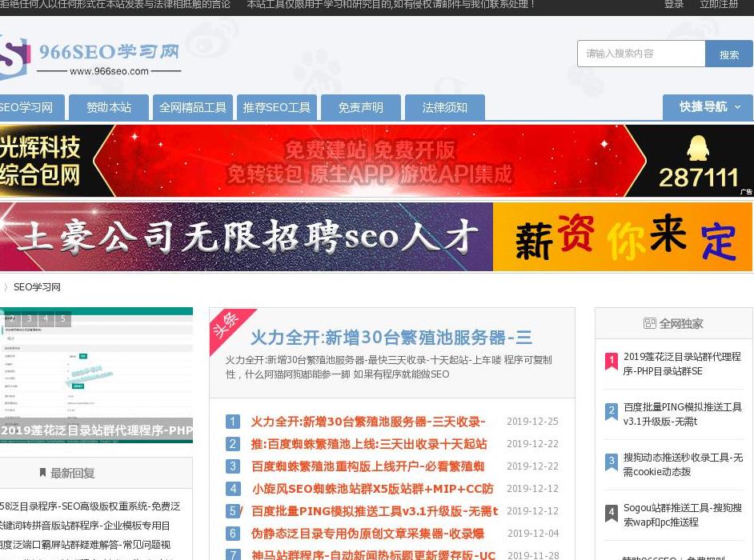Viewport: 754px width, 560px height.
Task: Select slideshow page indicator 4
Action: pos(46,318)
